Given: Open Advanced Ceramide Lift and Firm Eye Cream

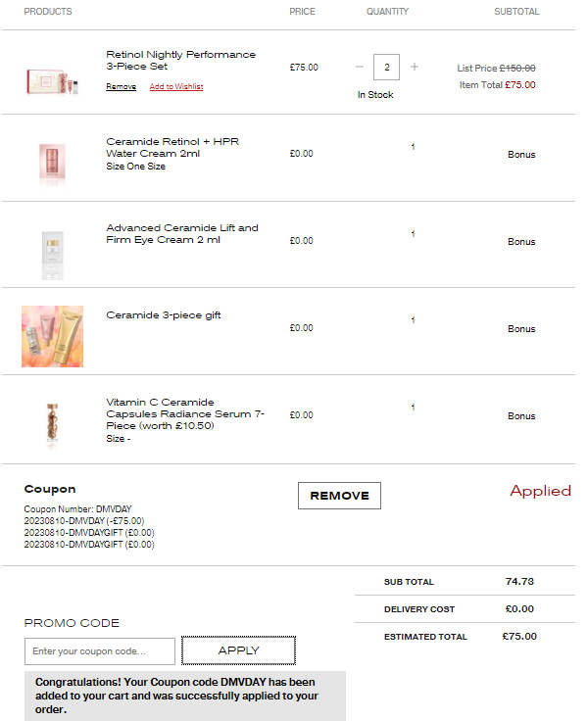Looking at the screenshot, I should click(x=182, y=233).
